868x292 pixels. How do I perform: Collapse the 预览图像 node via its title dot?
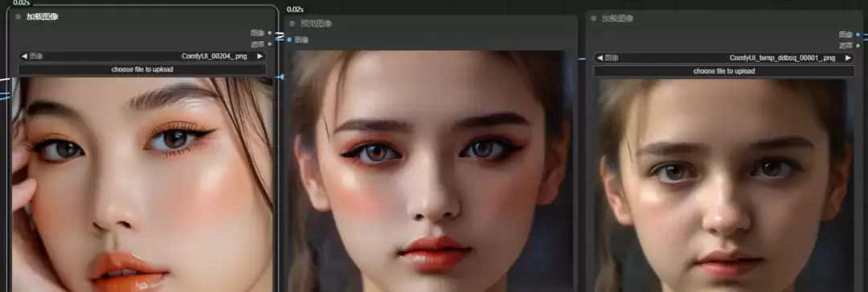click(x=293, y=23)
